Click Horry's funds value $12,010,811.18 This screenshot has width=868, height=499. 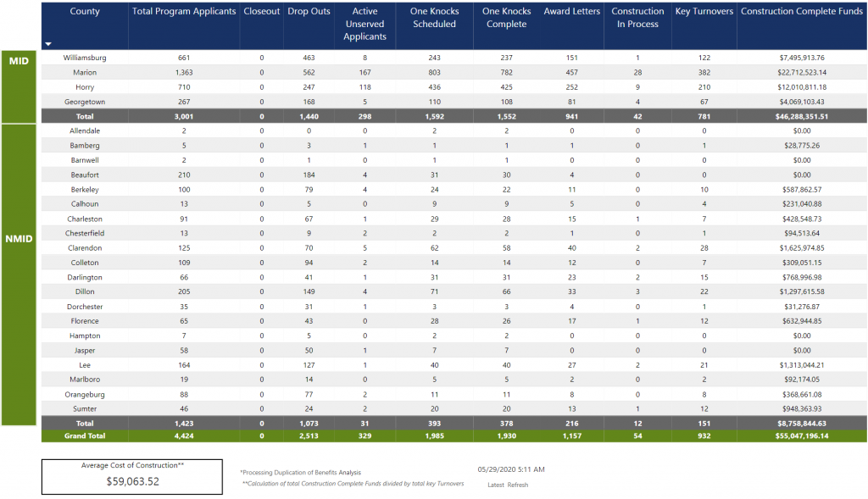click(802, 87)
